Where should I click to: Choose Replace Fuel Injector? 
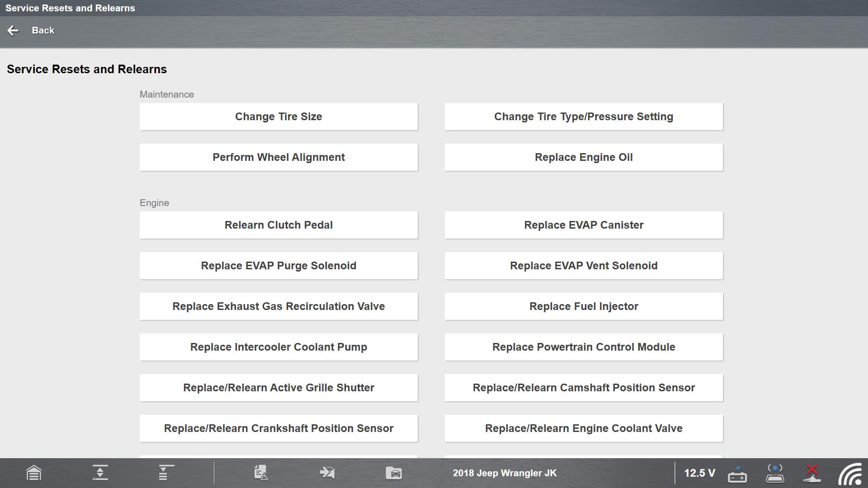(x=584, y=306)
